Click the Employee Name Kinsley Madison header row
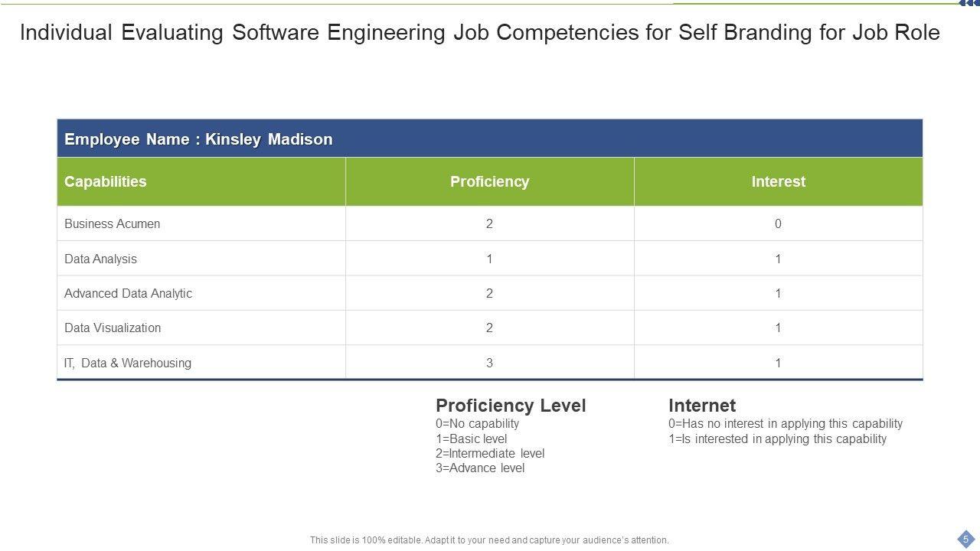Image resolution: width=980 pixels, height=551 pixels. tap(489, 139)
